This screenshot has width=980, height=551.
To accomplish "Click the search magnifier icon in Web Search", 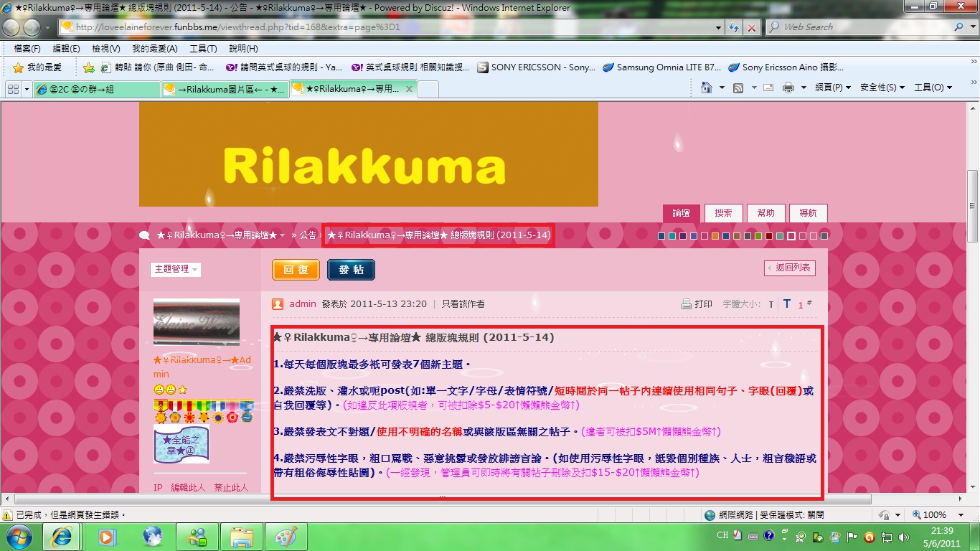I will tap(959, 27).
